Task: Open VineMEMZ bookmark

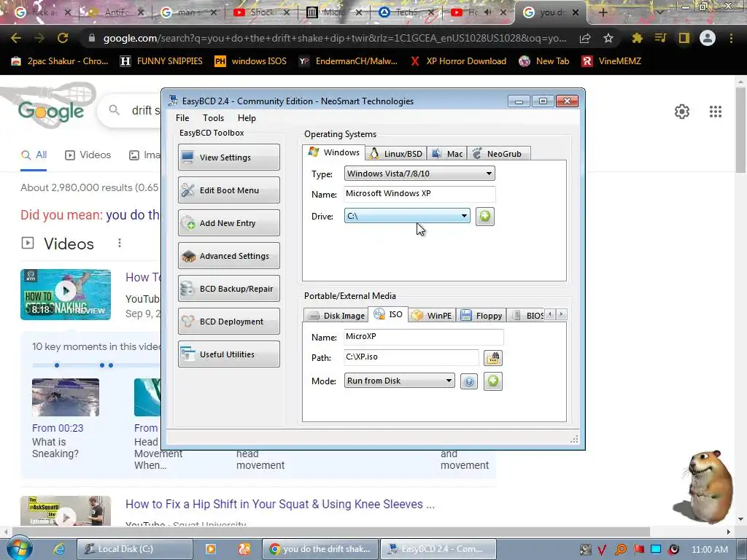Action: click(611, 61)
